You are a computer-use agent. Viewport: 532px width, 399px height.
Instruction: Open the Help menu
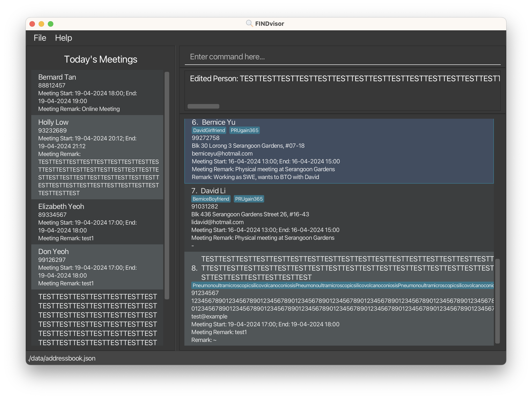click(x=63, y=38)
